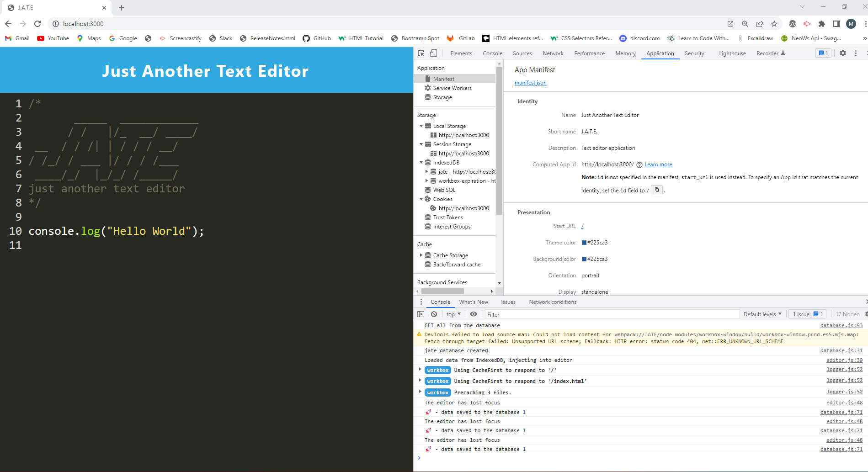Image resolution: width=868 pixels, height=472 pixels.
Task: Clear the console messages
Action: (433, 314)
